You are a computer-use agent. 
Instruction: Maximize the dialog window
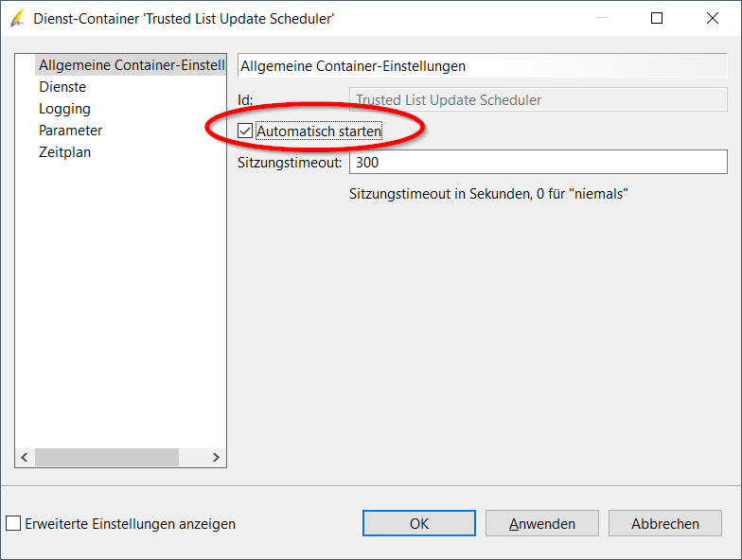657,18
